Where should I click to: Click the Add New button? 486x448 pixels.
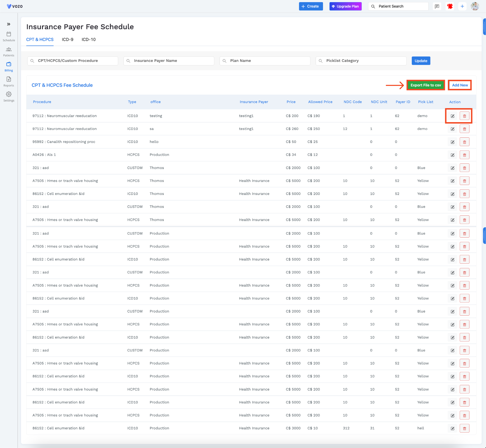[460, 85]
